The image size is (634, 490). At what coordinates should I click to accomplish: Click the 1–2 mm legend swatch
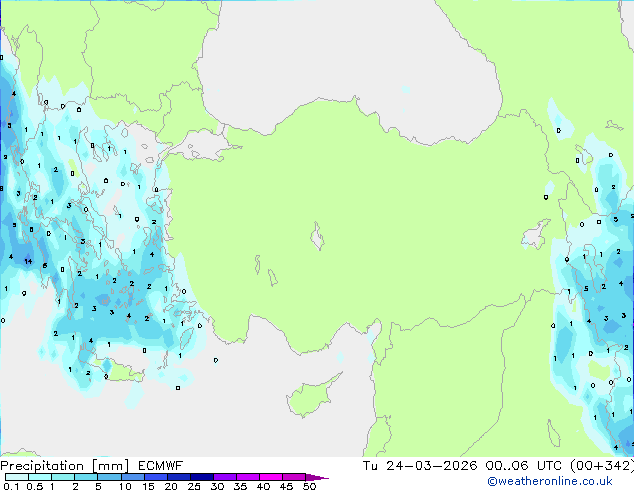tap(63, 477)
